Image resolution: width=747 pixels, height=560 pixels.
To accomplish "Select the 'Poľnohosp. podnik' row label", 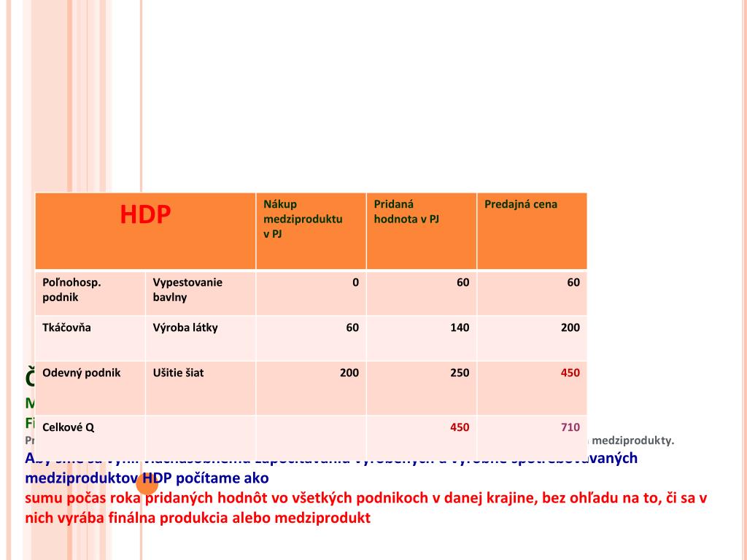I will (71, 289).
